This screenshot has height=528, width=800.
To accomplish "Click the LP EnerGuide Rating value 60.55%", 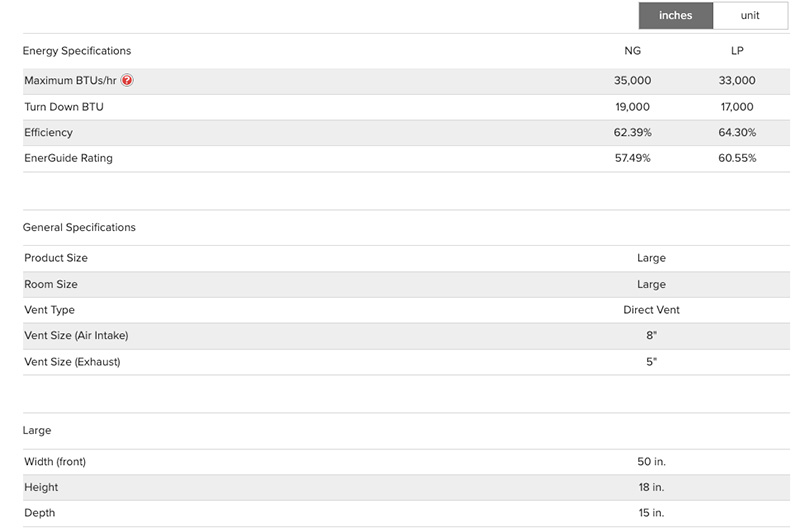I will (x=737, y=158).
